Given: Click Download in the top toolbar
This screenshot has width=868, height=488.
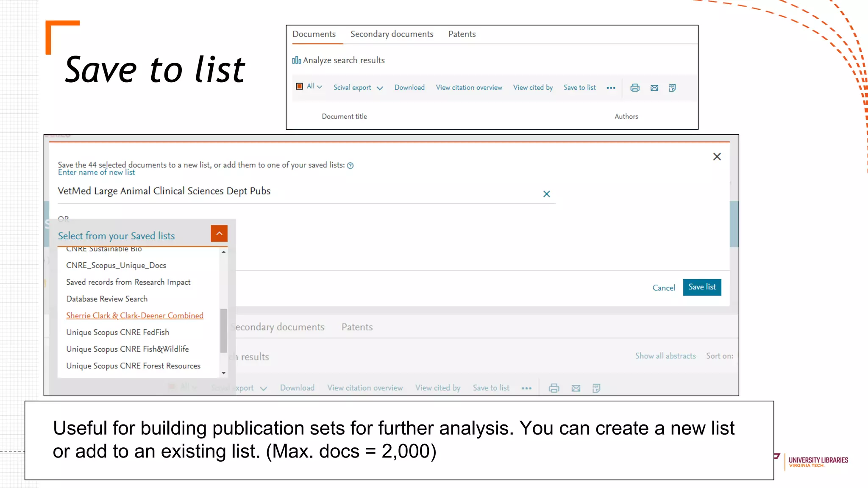Looking at the screenshot, I should click(409, 88).
